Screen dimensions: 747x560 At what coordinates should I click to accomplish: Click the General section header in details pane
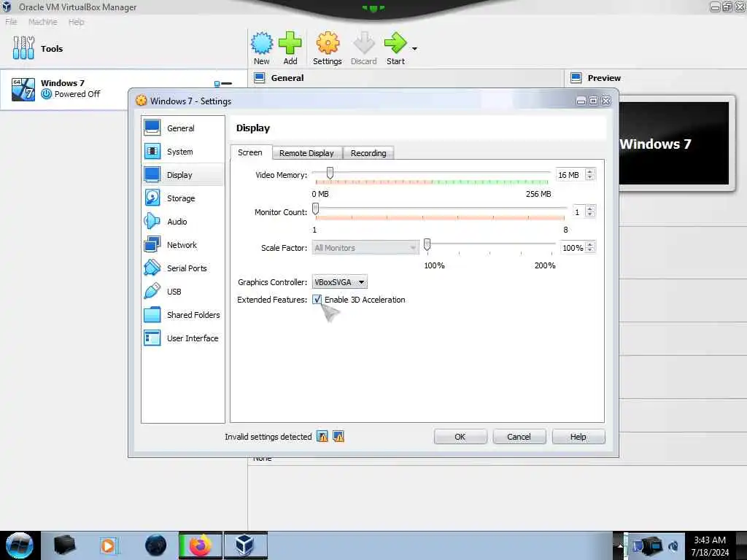pos(287,77)
